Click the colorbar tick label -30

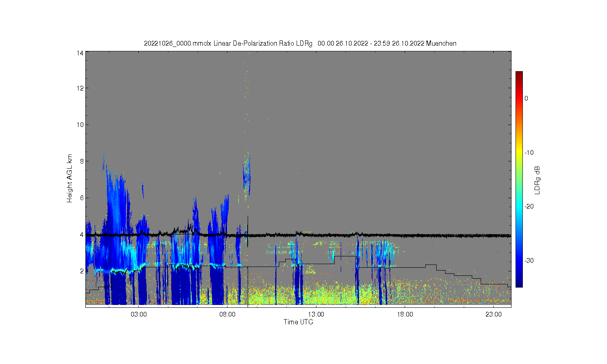(529, 260)
